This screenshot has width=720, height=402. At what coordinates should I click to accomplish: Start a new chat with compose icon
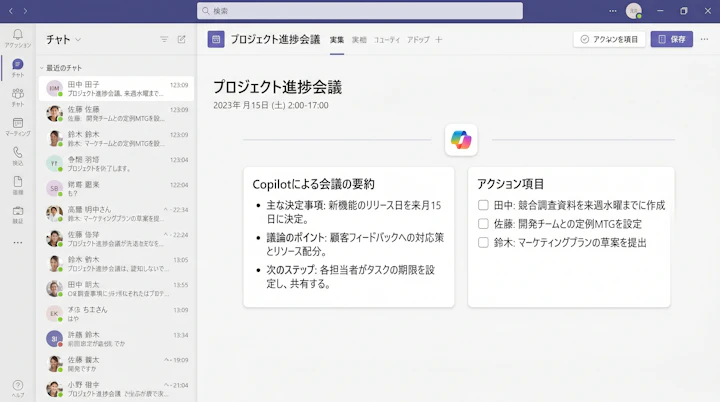[x=181, y=40]
